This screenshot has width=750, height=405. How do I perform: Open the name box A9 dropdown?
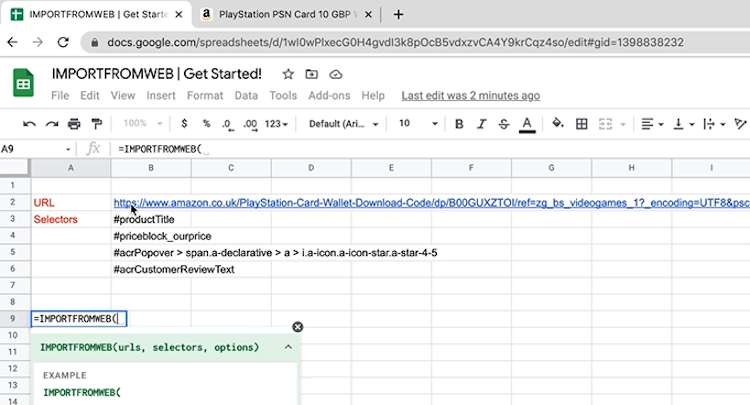point(68,150)
